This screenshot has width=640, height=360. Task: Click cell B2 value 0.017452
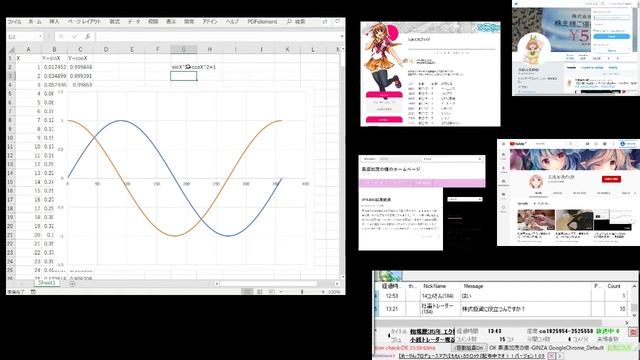tap(54, 67)
